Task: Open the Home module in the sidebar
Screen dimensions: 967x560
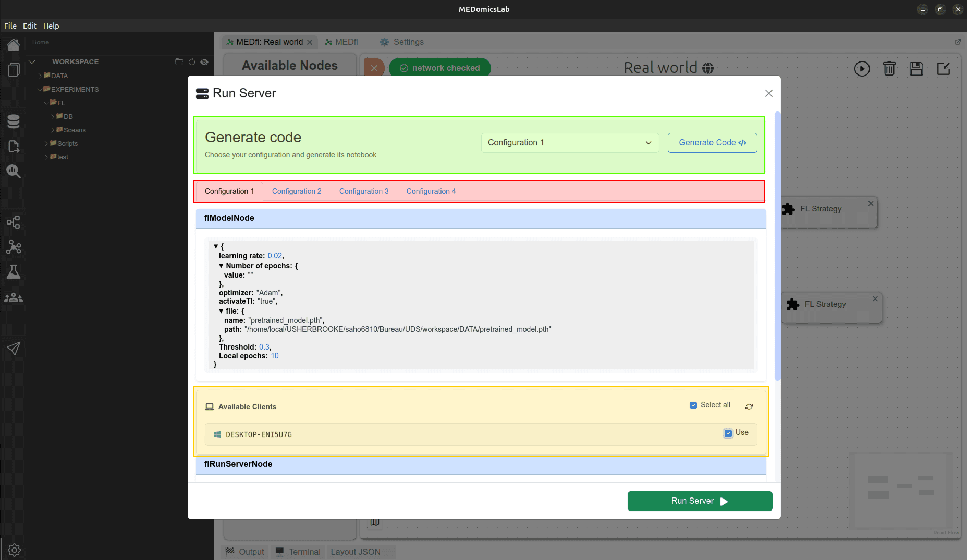Action: point(14,44)
